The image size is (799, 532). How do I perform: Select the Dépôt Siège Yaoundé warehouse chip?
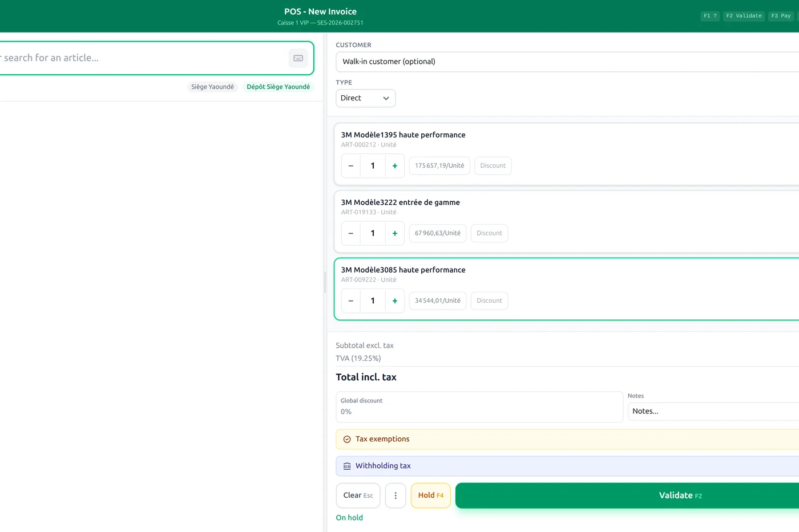(x=279, y=87)
